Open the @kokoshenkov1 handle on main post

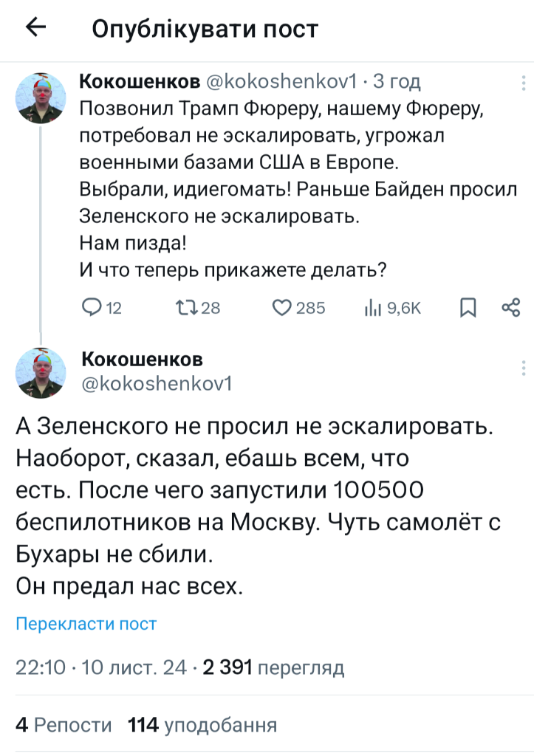tap(156, 383)
